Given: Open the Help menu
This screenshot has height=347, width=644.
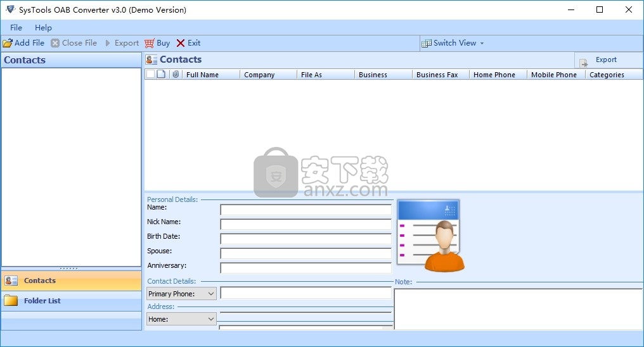Looking at the screenshot, I should pyautogui.click(x=43, y=27).
